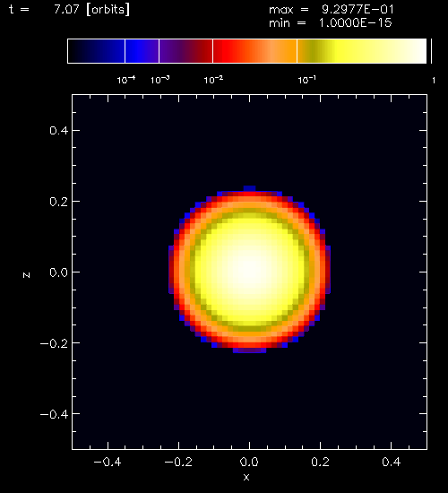Click the x axis label
The image size is (448, 493).
[x=246, y=477]
